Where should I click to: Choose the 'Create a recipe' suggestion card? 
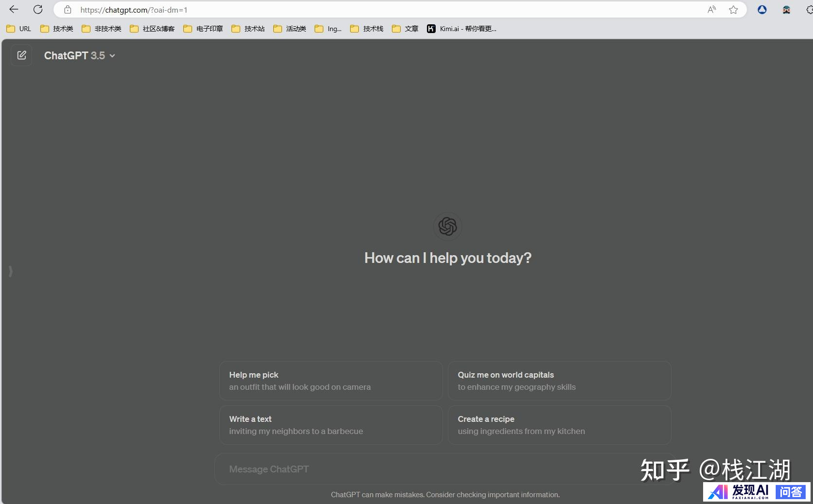point(559,425)
